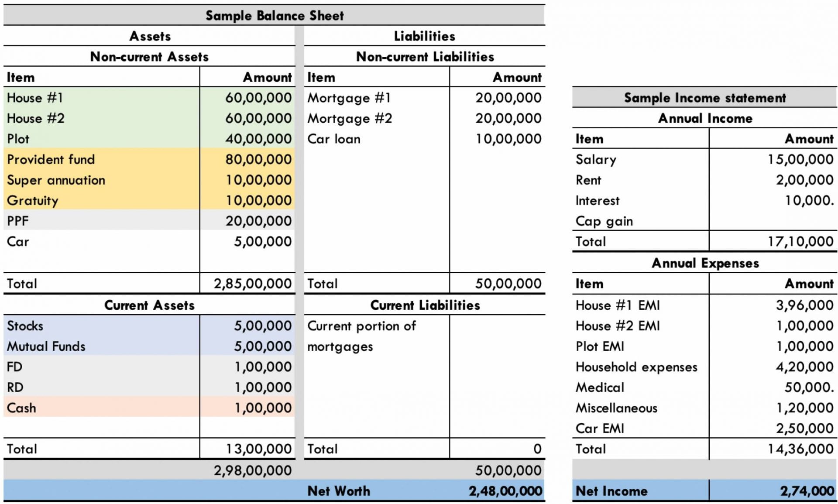Select the Annual Expenses heading
The image size is (838, 504).
[x=704, y=263]
